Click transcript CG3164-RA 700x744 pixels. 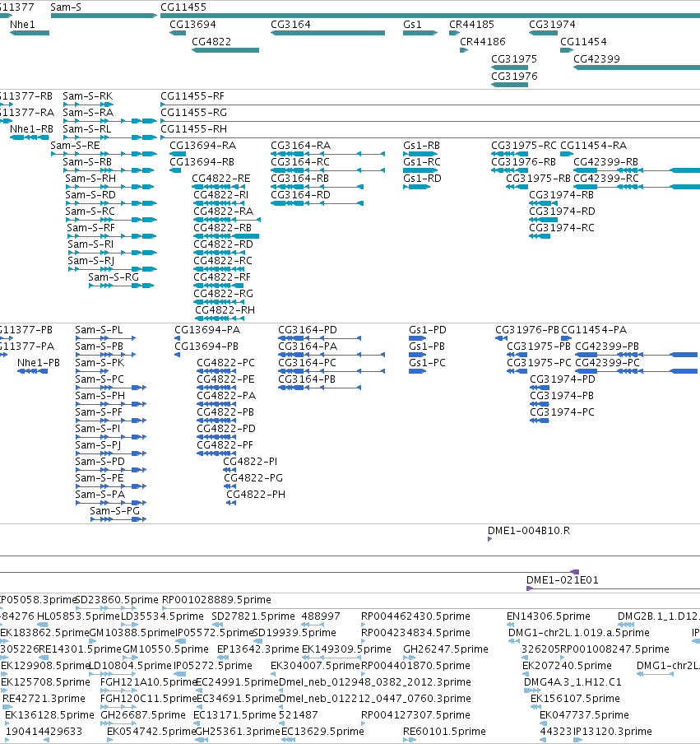300,146
